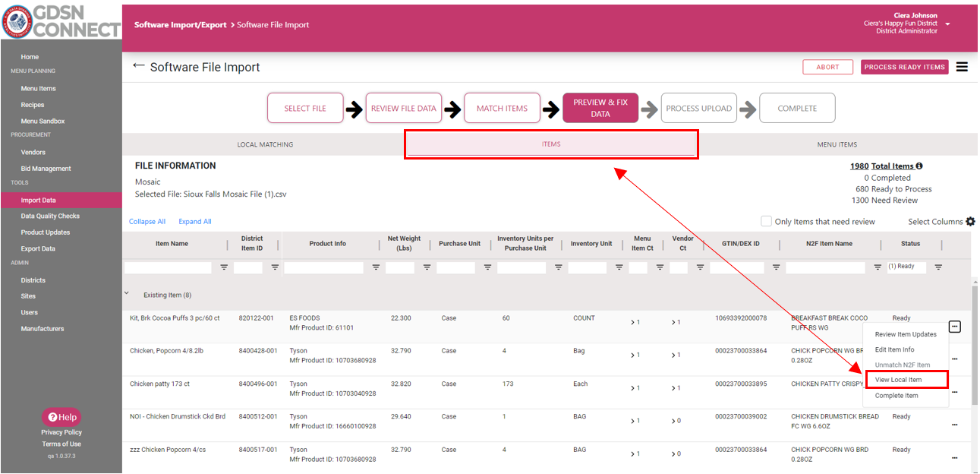Open the ellipsis menu for Kit, Brk Cocoa Puffs
The image size is (980, 474).
pyautogui.click(x=955, y=327)
